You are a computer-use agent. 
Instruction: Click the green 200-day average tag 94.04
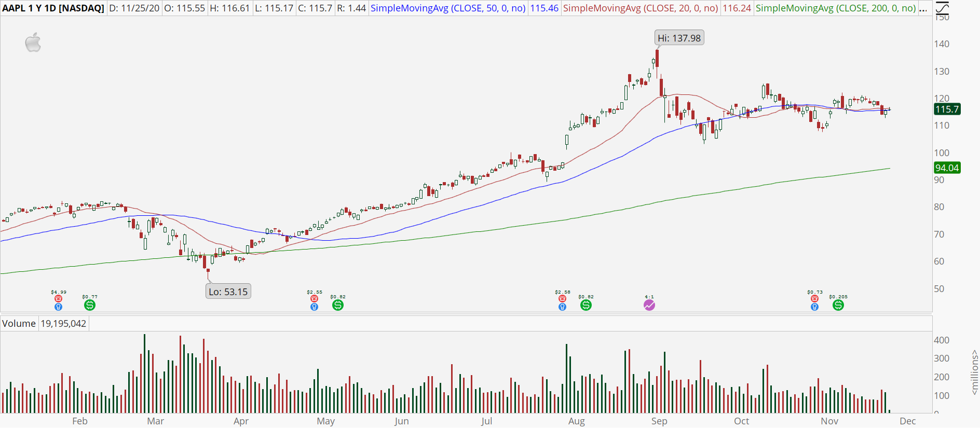(x=947, y=168)
